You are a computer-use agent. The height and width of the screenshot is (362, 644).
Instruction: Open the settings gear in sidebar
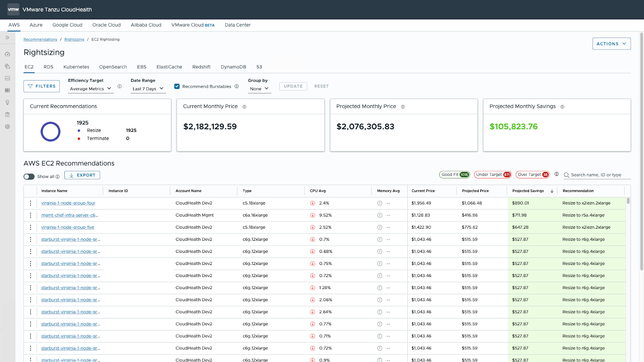coord(7,126)
